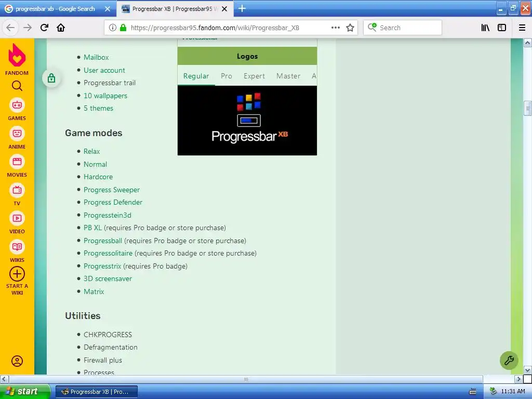This screenshot has height=399, width=532.
Task: Open the Movies section icon
Action: point(17,162)
